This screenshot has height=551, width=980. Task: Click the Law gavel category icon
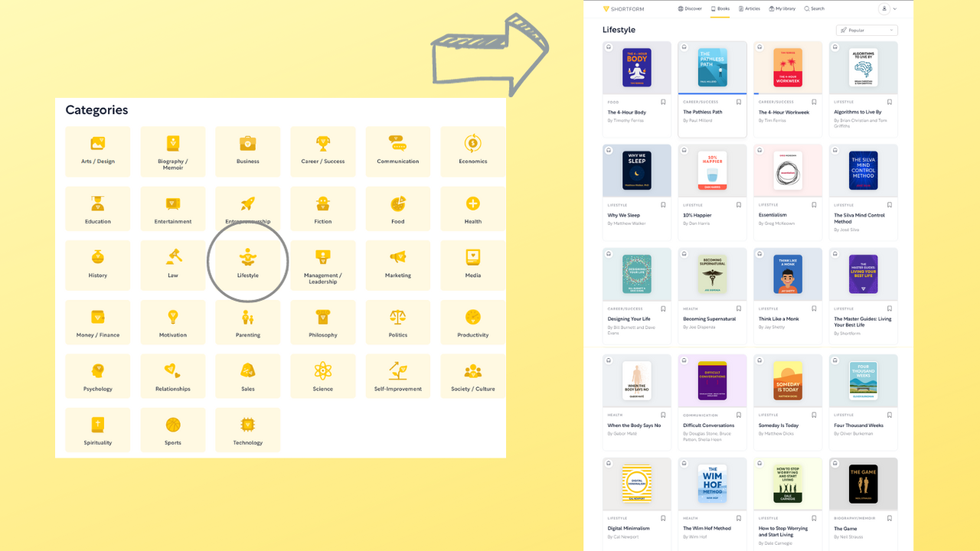(x=173, y=257)
